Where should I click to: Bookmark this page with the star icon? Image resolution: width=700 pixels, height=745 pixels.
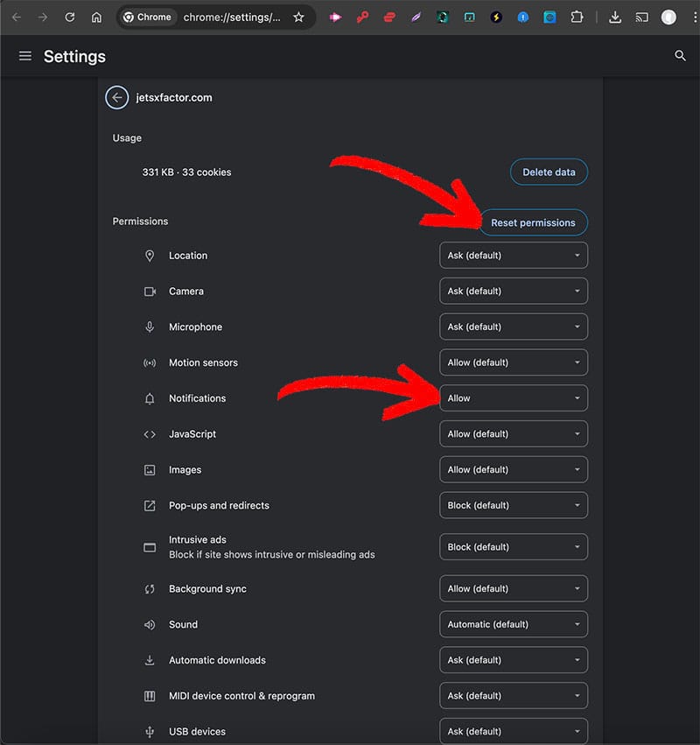[298, 17]
